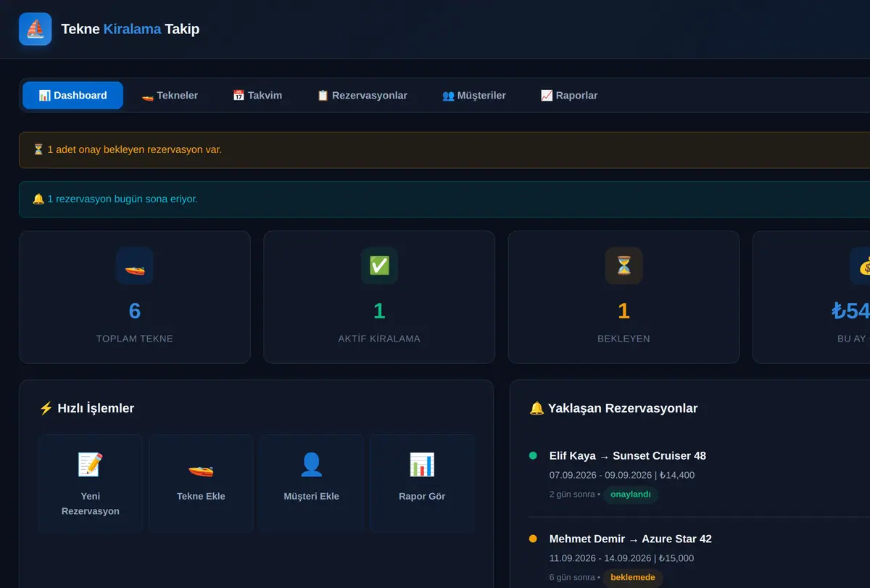Click the date range 07.09.2026 - 09.09.2026
870x588 pixels.
pyautogui.click(x=600, y=476)
